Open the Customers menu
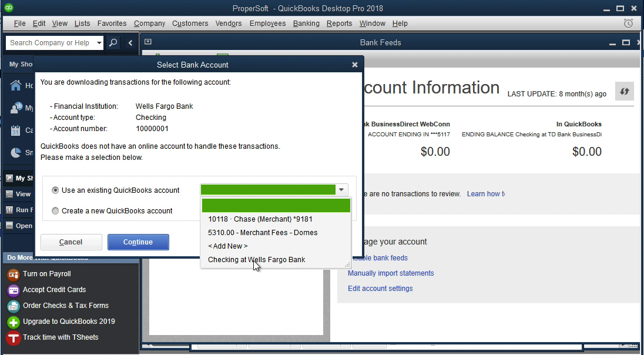This screenshot has height=355, width=644. pos(190,24)
